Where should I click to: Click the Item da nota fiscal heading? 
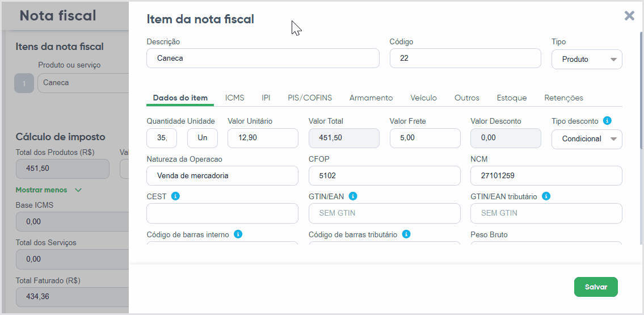[200, 19]
